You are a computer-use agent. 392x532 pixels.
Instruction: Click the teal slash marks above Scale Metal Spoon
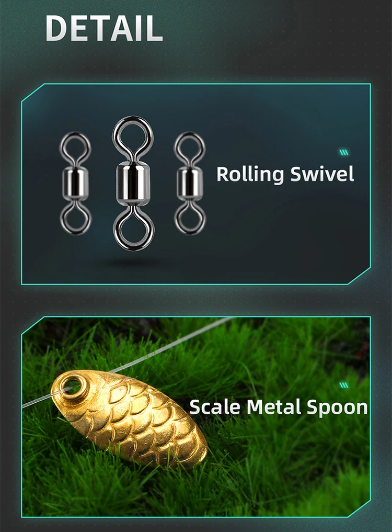tap(344, 385)
